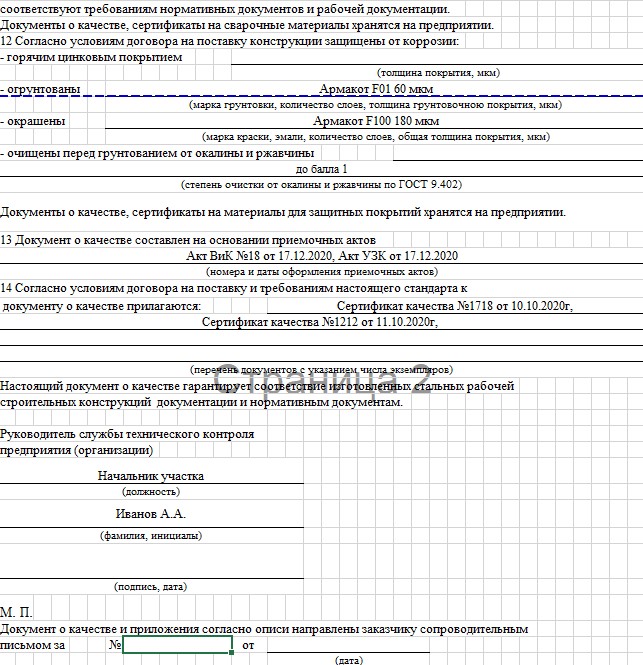Click the cell 'Армакот F100 180 мкм'
Screen dimensions: 643x665
click(376, 121)
